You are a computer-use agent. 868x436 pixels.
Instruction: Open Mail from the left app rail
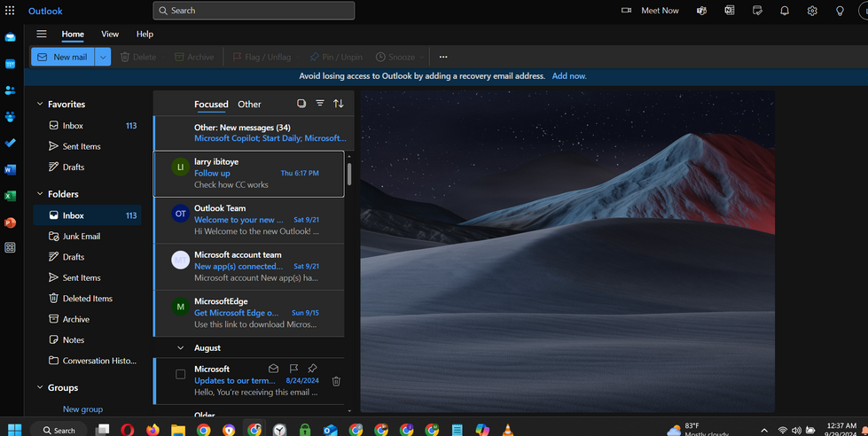(10, 37)
